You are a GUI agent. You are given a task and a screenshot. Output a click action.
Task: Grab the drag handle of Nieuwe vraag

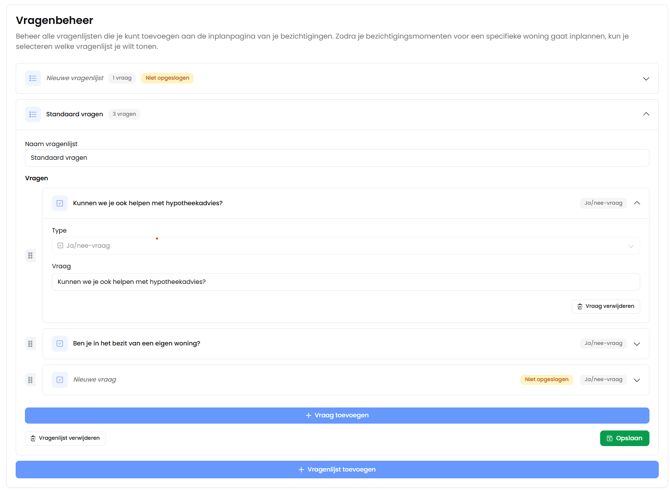coord(31,380)
